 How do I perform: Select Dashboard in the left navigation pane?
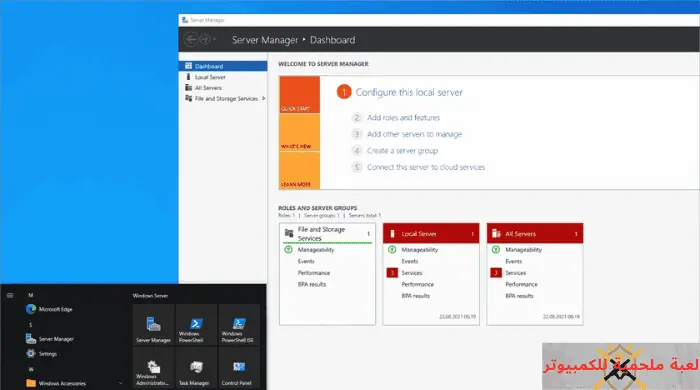[223, 66]
